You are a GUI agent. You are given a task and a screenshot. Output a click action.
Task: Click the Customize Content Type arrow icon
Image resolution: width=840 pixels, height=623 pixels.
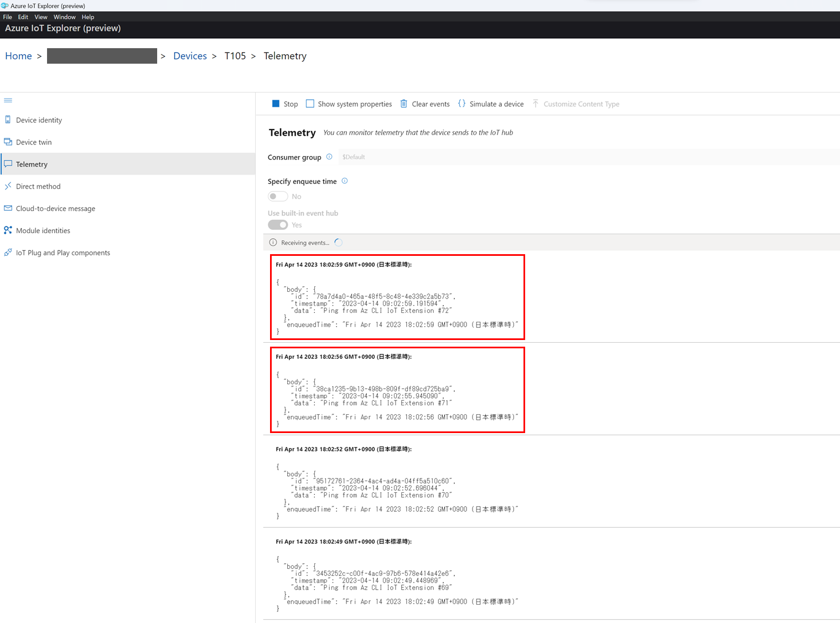point(536,104)
